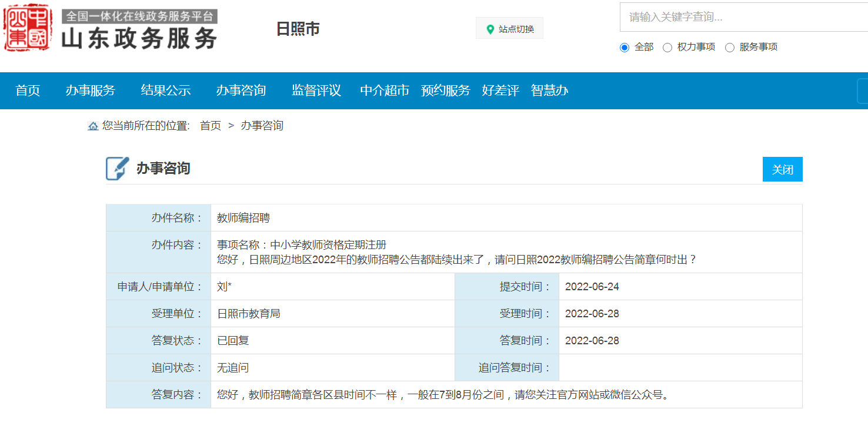
Task: Click the blue 关闭 button
Action: (783, 169)
